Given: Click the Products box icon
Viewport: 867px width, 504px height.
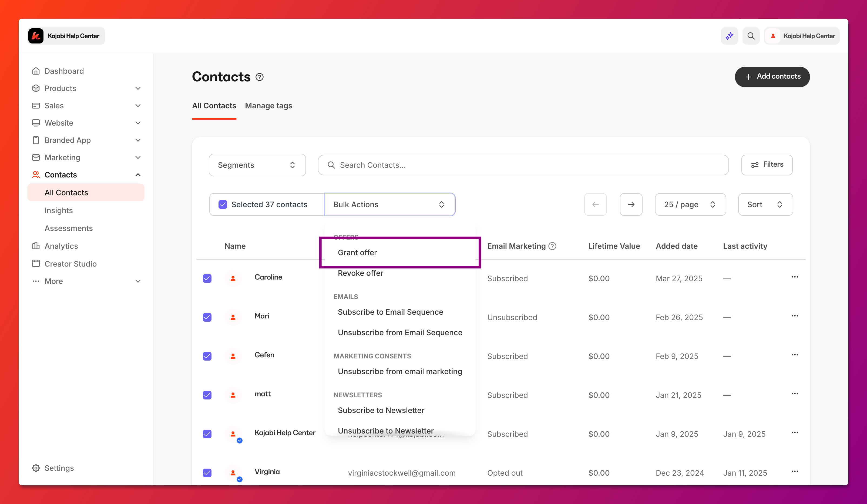Looking at the screenshot, I should (x=36, y=88).
